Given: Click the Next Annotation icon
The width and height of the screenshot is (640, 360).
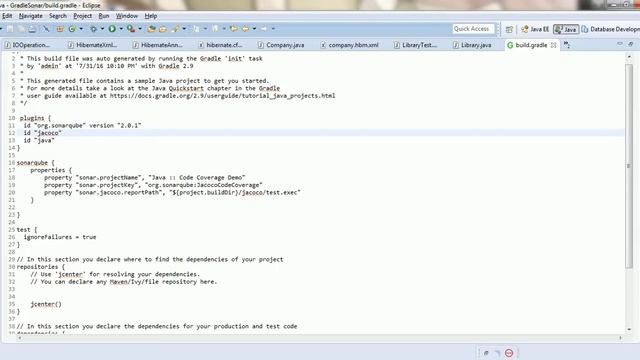Looking at the screenshot, I should tap(197, 29).
